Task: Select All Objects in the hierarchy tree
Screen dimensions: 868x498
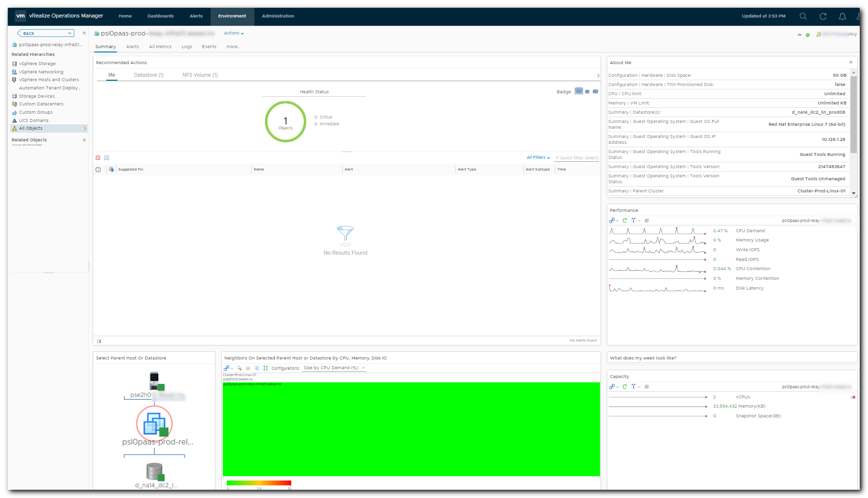Action: pos(30,128)
